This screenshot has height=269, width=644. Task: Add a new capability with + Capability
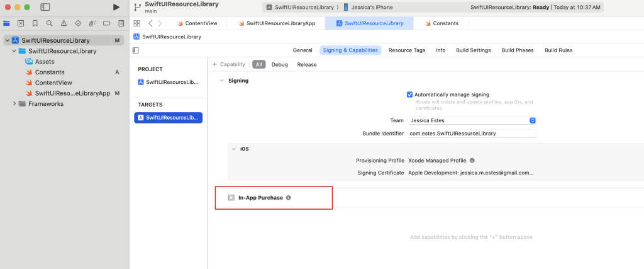229,65
